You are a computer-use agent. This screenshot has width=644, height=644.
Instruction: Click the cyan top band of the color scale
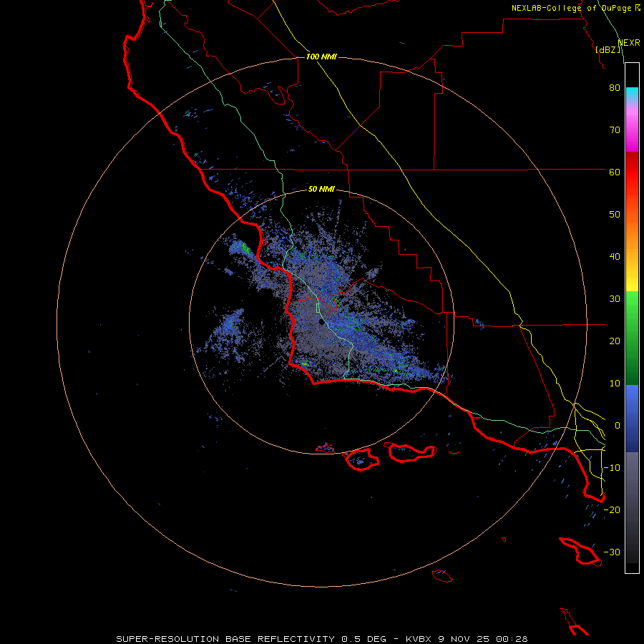pos(632,94)
